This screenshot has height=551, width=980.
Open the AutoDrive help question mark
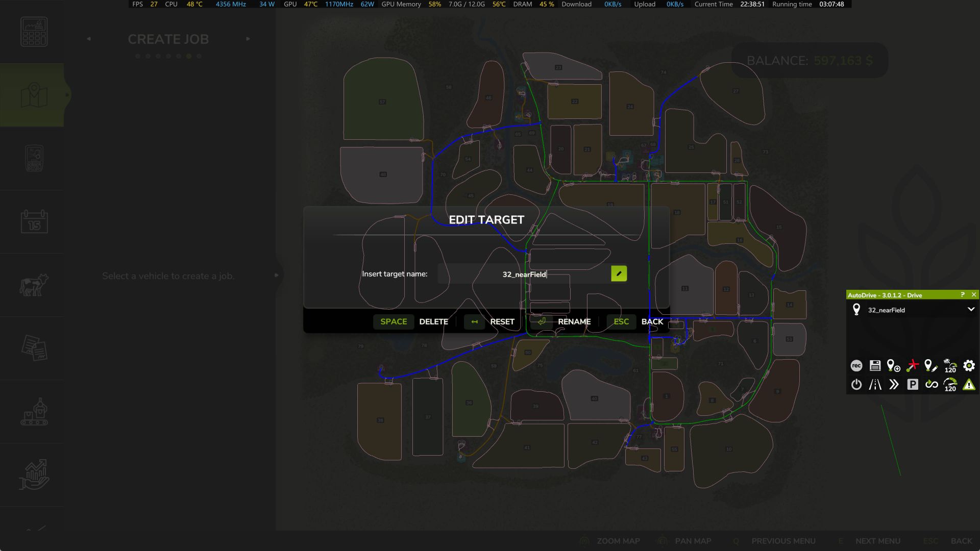click(x=963, y=295)
